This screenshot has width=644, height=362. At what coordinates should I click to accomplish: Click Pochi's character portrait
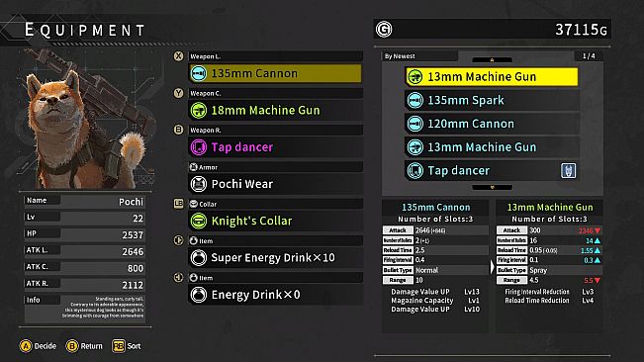coord(86,119)
